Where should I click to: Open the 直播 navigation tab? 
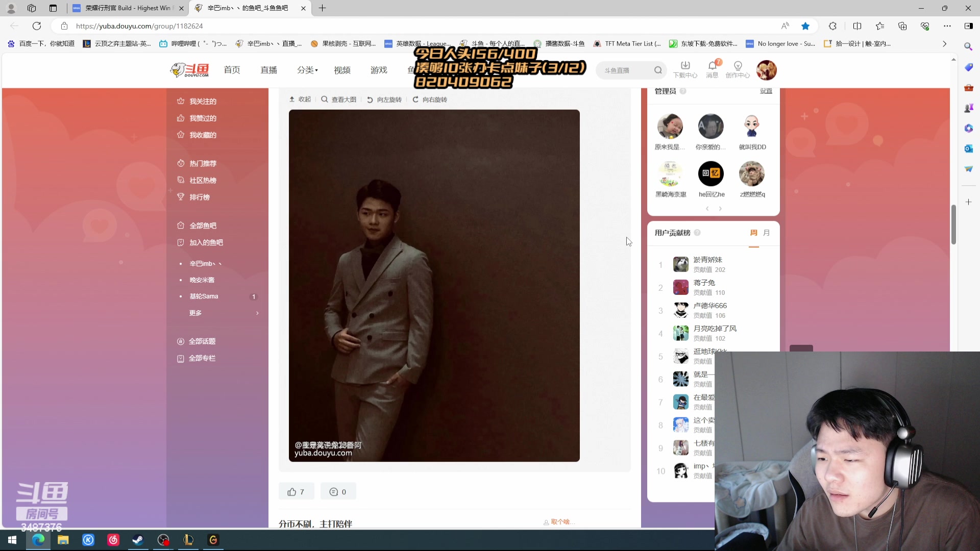[x=268, y=70]
